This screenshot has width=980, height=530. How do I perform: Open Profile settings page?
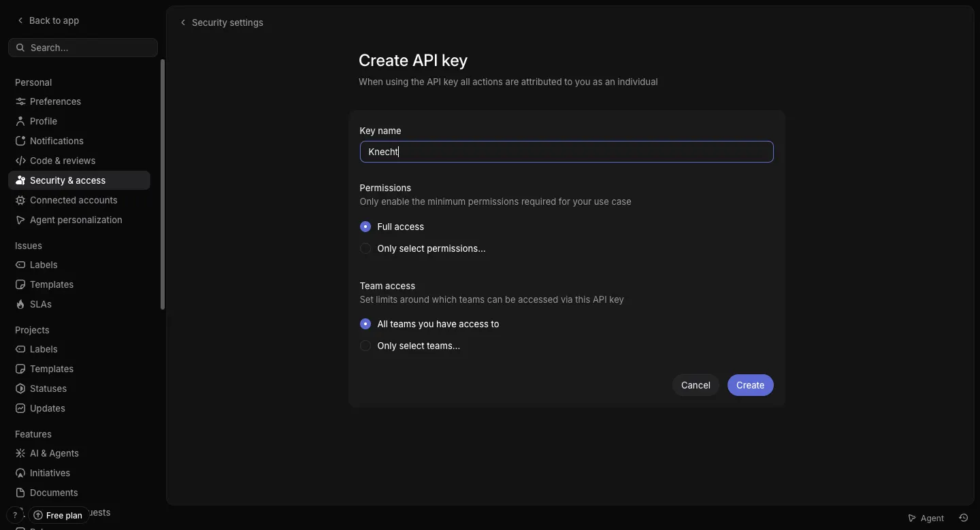pyautogui.click(x=79, y=121)
